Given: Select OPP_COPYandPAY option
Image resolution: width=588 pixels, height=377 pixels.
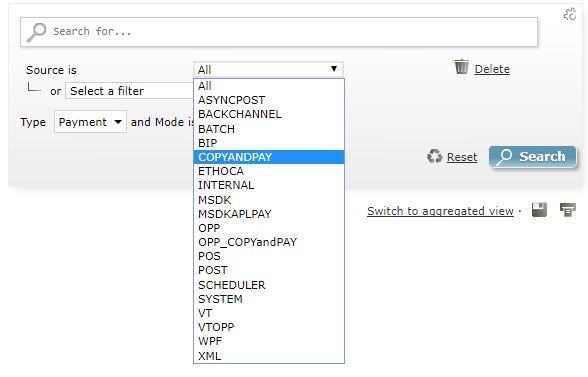Looking at the screenshot, I should coord(269,242).
